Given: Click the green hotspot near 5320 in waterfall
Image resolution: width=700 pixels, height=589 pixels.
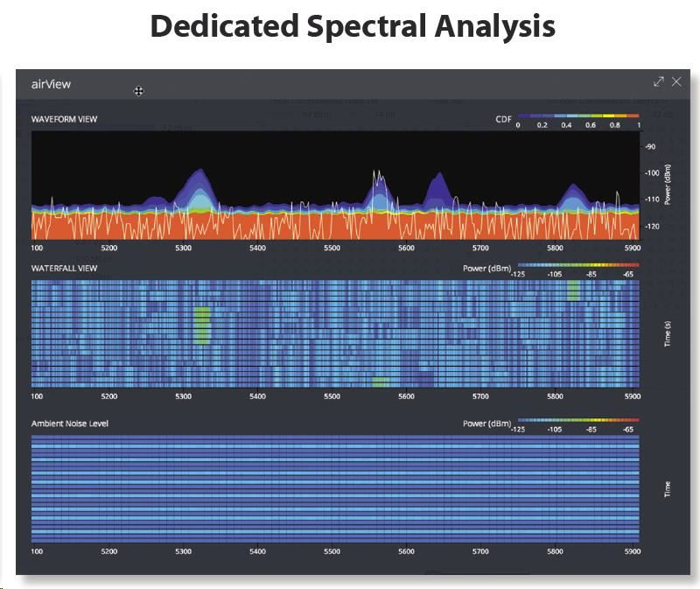Looking at the screenshot, I should point(202,324).
